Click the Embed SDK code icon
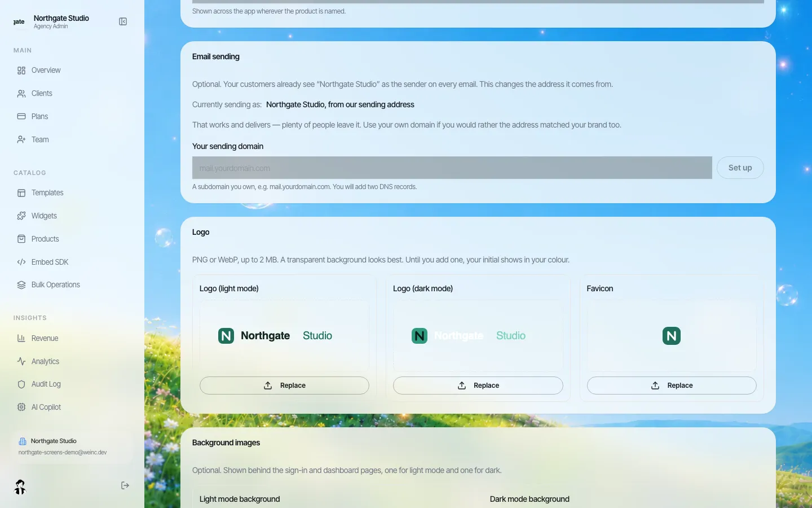The image size is (812, 508). pyautogui.click(x=21, y=262)
